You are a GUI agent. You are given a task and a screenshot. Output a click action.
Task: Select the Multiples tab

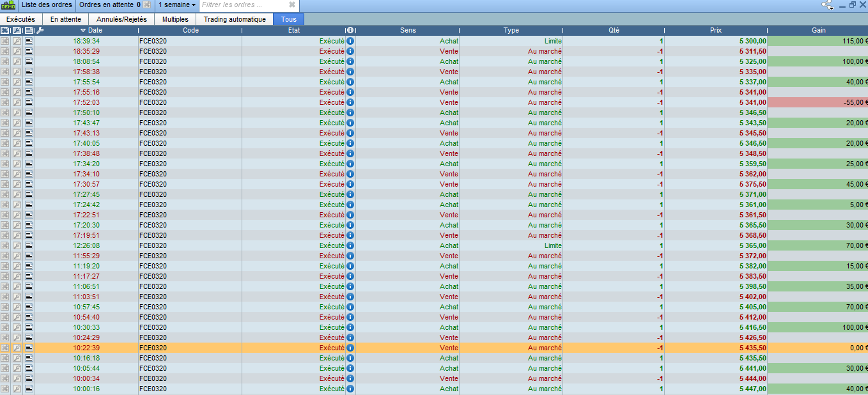click(175, 19)
